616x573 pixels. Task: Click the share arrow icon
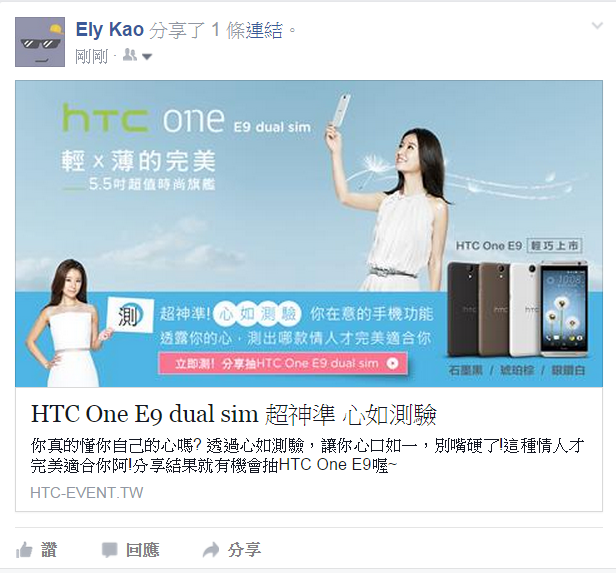(x=211, y=550)
